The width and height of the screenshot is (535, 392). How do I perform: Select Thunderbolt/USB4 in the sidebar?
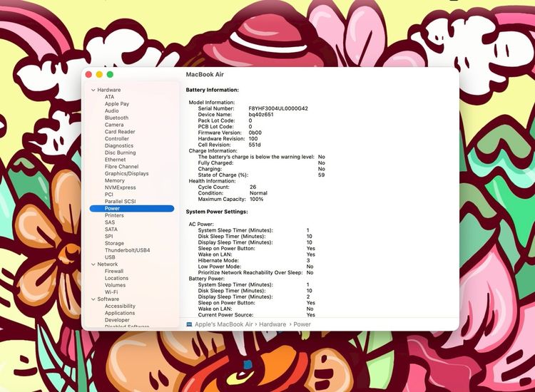coord(127,250)
